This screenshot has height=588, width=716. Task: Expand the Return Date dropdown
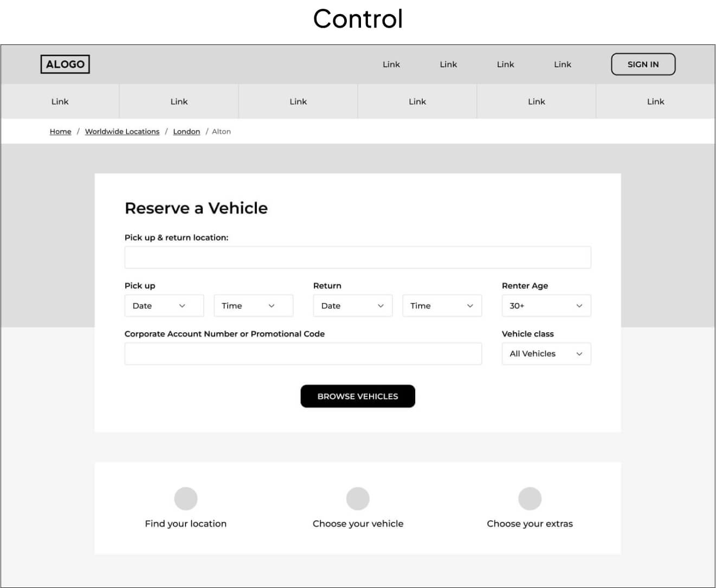(352, 306)
